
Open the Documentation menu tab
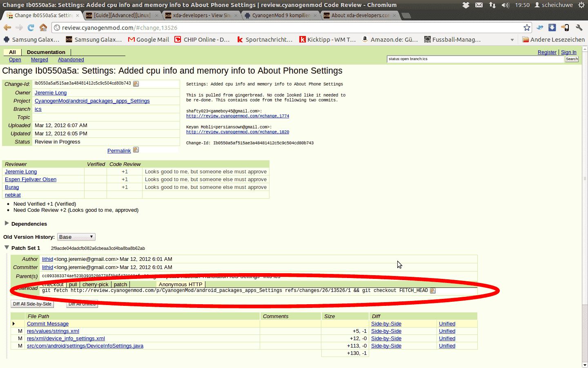pos(46,52)
